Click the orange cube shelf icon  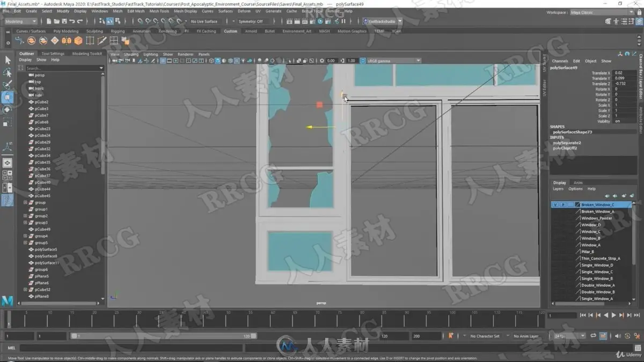click(78, 41)
